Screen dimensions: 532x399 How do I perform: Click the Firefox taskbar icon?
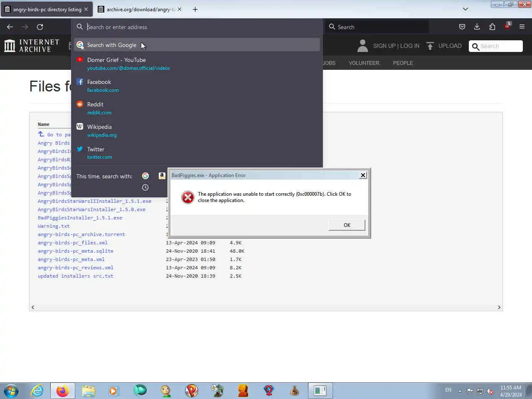(63, 391)
